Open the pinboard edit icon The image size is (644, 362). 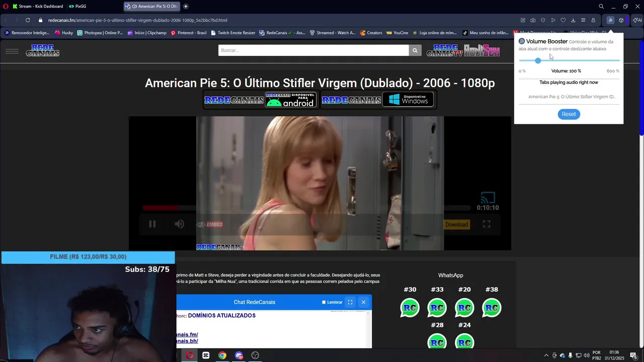click(523, 20)
